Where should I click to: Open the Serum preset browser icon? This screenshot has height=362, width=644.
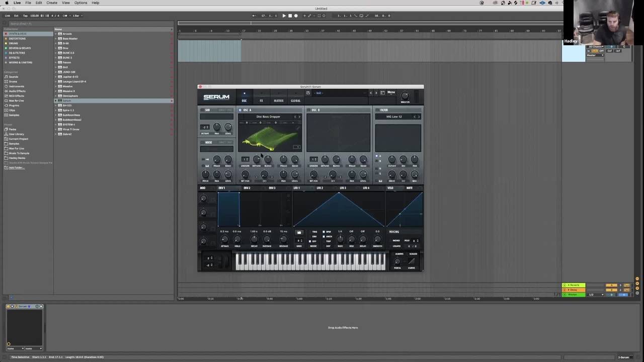click(x=382, y=93)
